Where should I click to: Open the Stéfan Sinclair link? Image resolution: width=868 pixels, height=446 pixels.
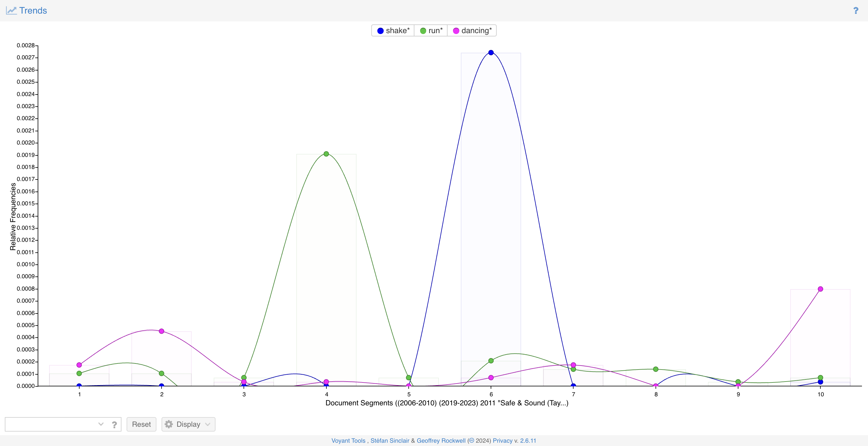(390, 441)
